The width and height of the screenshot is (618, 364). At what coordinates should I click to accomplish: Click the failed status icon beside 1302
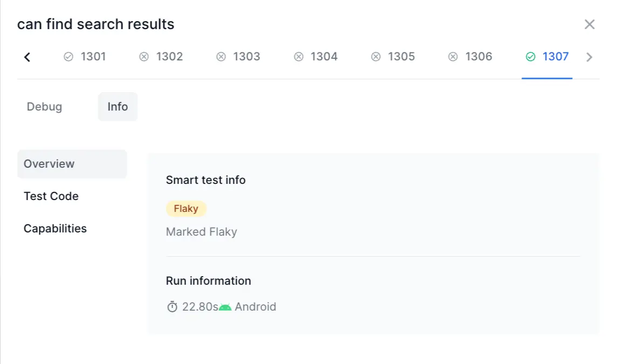point(144,57)
